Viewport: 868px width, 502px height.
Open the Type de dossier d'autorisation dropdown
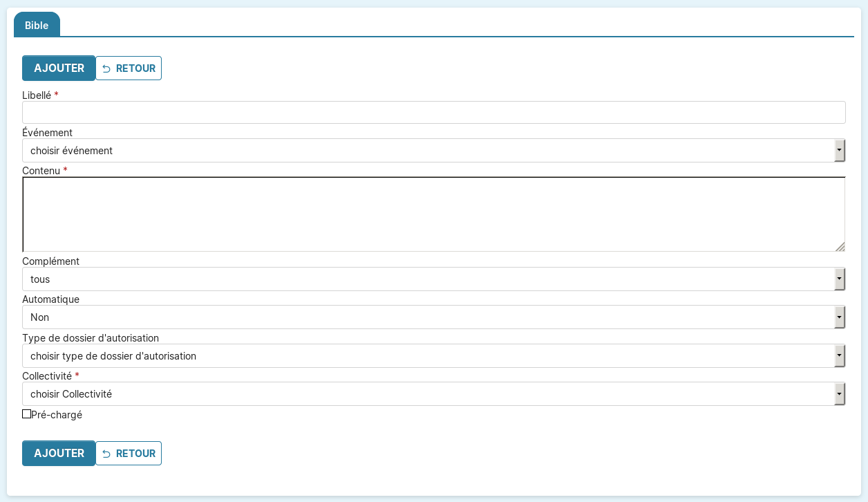pyautogui.click(x=427, y=356)
